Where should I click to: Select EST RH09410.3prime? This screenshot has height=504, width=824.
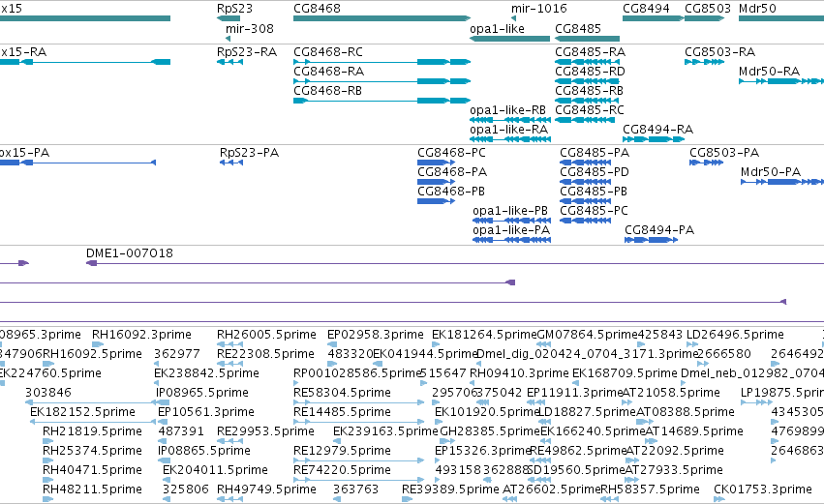519,373
